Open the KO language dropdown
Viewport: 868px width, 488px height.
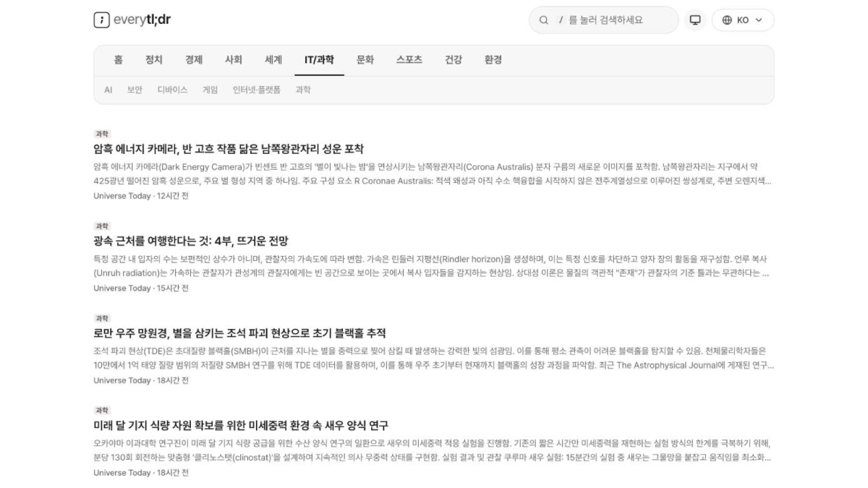pos(743,20)
